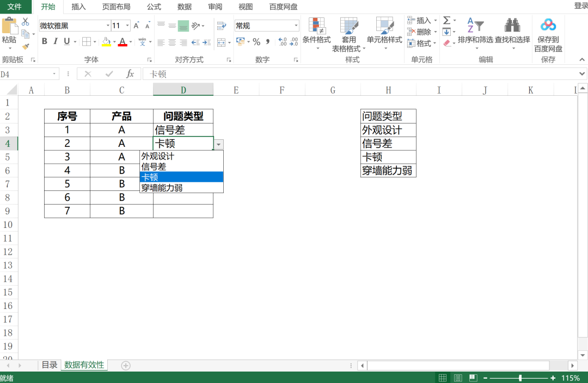The width and height of the screenshot is (588, 383).
Task: Open 排序和筛选 sort and filter
Action: pyautogui.click(x=475, y=33)
